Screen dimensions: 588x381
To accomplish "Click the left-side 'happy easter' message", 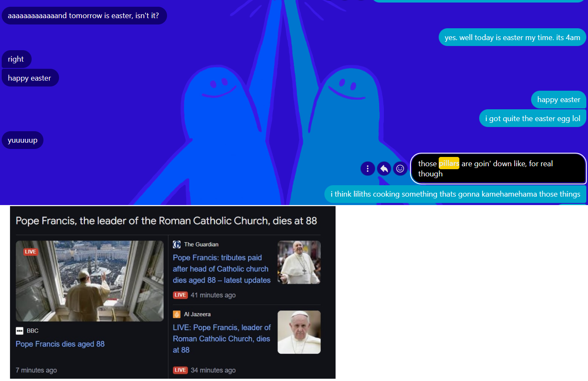I will [30, 78].
